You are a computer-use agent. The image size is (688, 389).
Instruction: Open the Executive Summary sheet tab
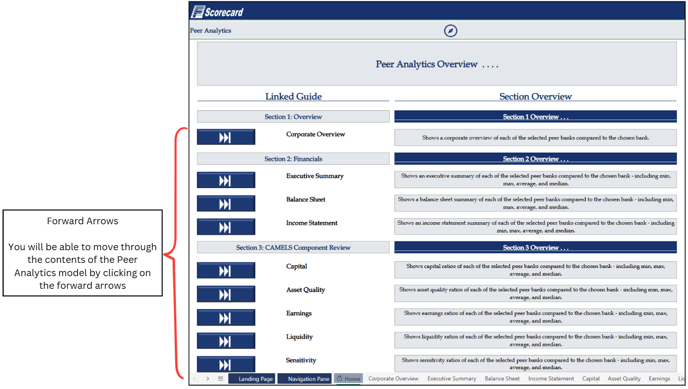coord(452,378)
